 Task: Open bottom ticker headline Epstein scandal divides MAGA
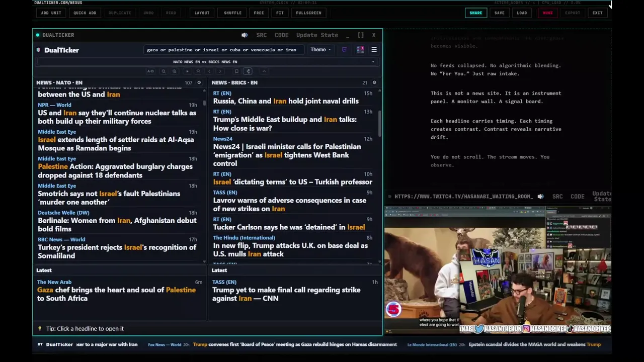[535, 345]
